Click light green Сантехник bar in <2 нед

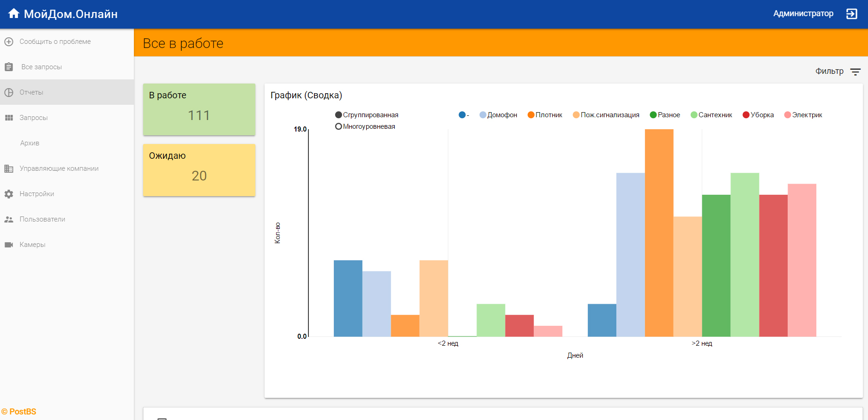[491, 320]
